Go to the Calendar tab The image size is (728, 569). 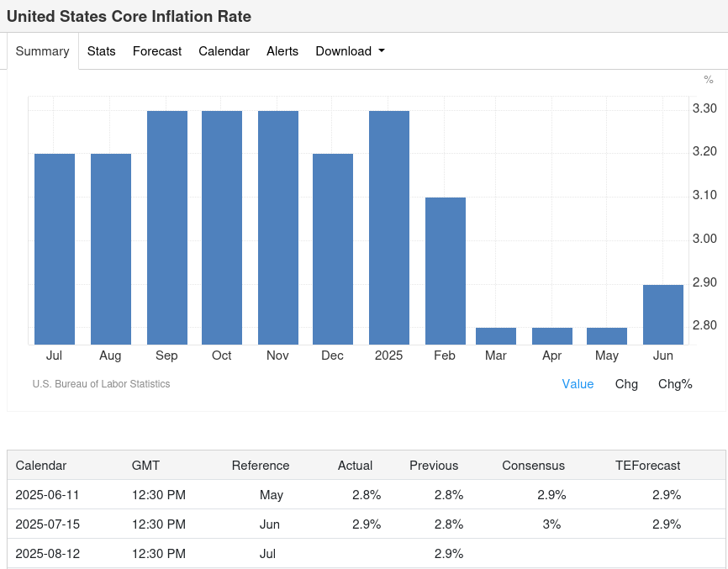tap(224, 51)
